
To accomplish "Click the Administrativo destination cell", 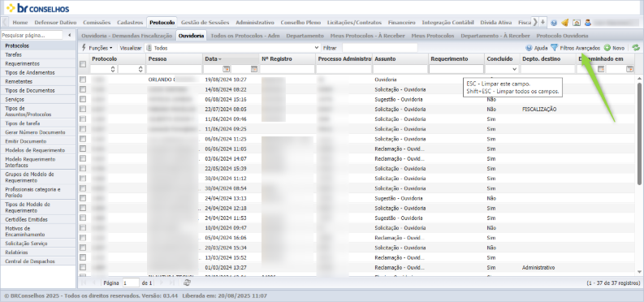I will click(x=538, y=268).
